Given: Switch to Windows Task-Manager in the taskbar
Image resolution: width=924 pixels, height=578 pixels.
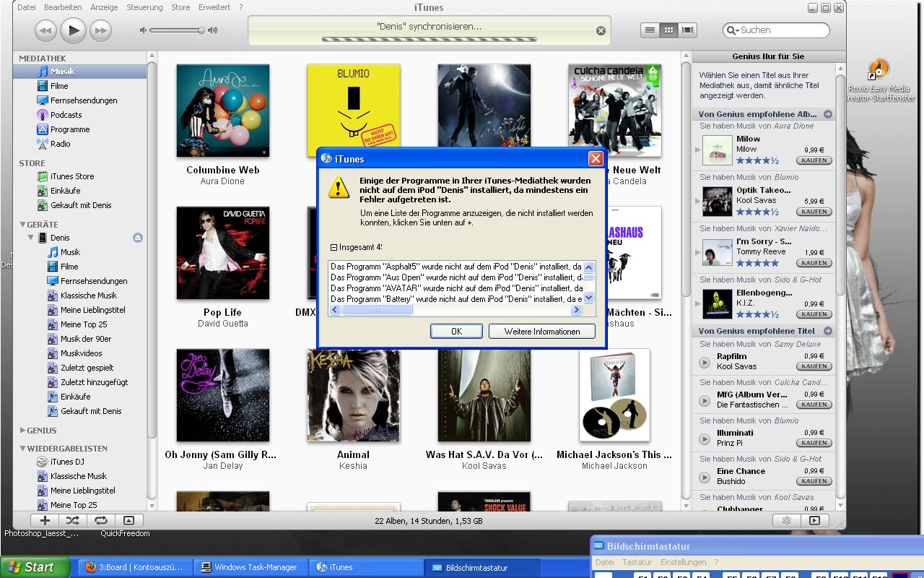Looking at the screenshot, I should [x=249, y=567].
